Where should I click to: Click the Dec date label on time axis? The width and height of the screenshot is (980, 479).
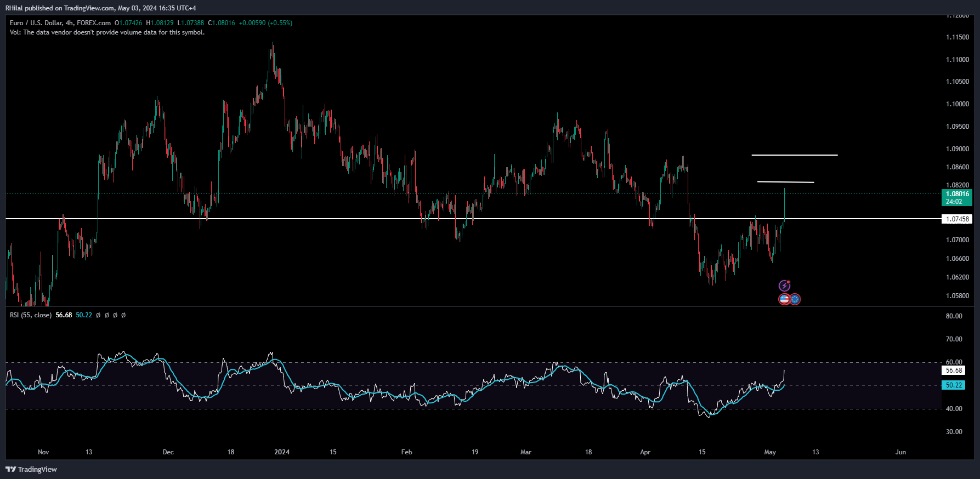coord(168,452)
